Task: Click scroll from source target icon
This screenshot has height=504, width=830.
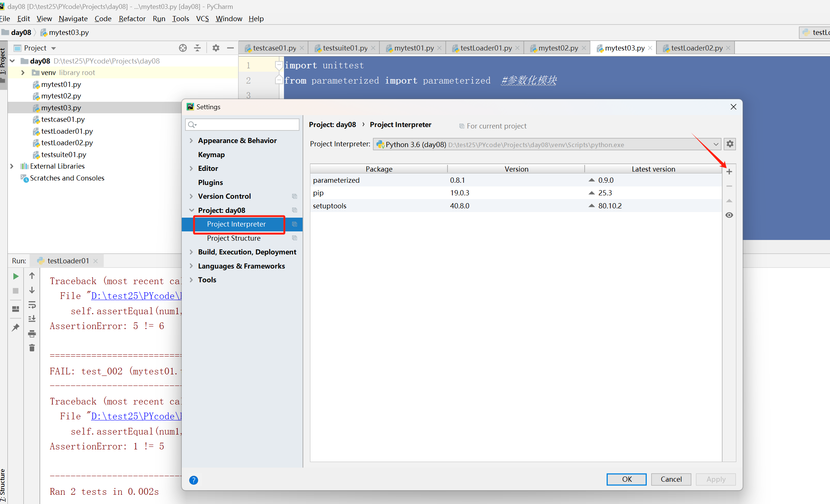Action: (183, 48)
